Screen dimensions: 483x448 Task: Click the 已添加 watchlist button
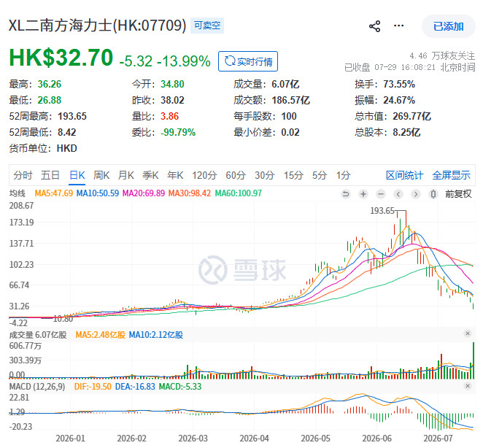[448, 26]
